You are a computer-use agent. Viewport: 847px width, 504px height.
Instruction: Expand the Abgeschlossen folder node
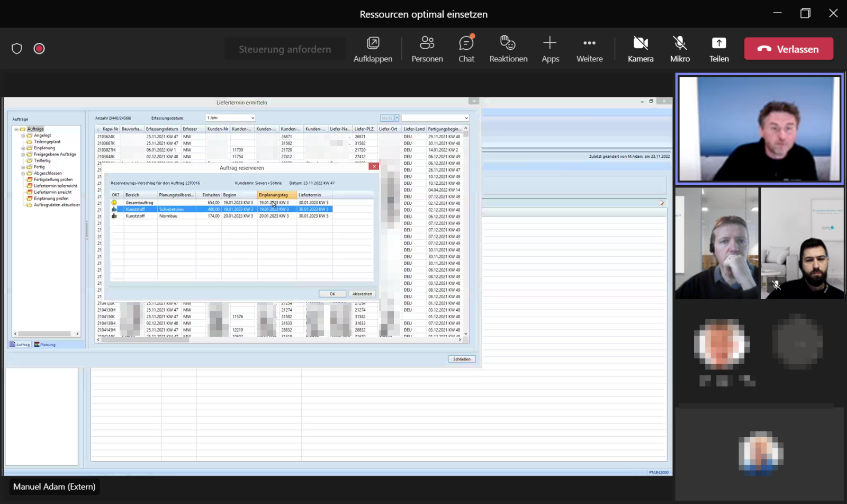click(23, 174)
